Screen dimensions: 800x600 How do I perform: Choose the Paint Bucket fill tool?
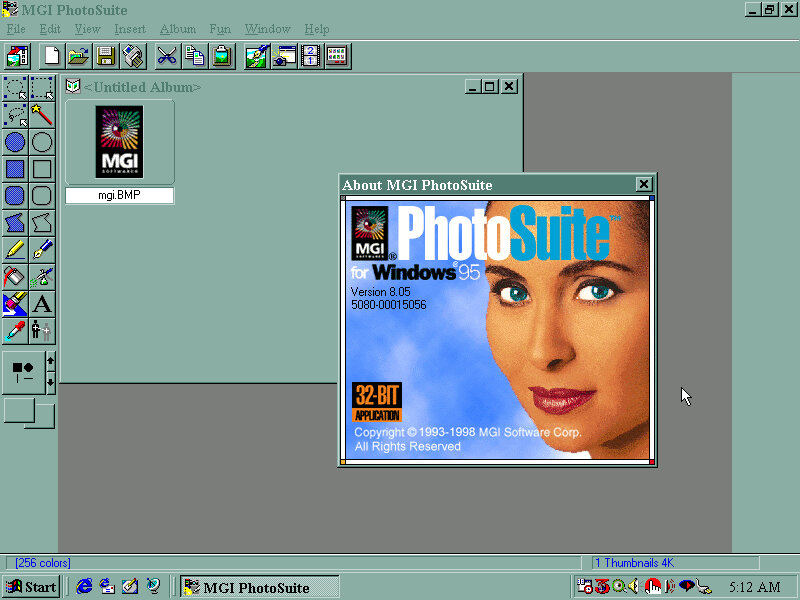(15, 277)
